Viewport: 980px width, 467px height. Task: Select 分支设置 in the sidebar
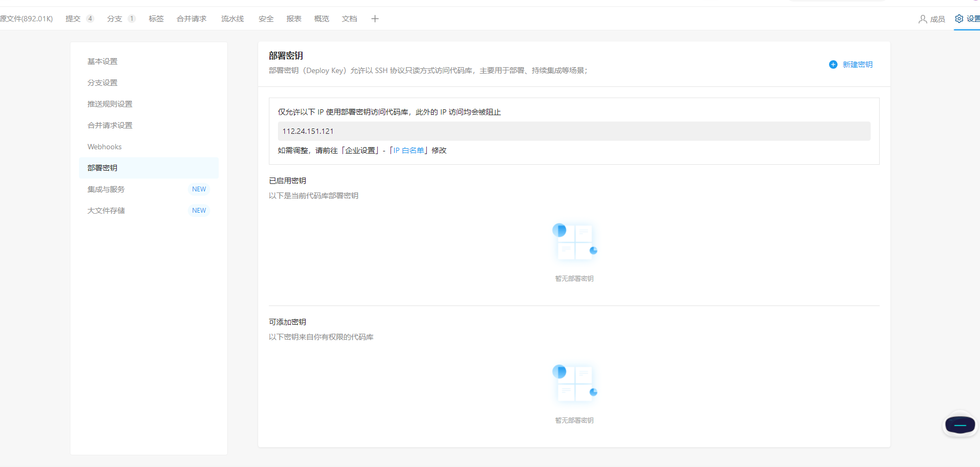point(149,83)
